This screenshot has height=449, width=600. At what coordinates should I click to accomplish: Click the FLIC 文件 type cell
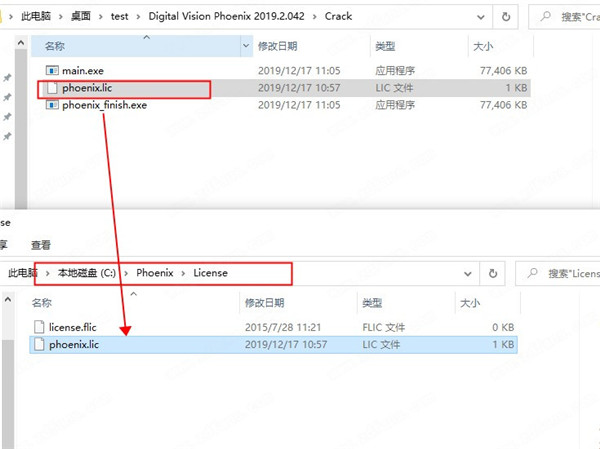click(x=383, y=328)
